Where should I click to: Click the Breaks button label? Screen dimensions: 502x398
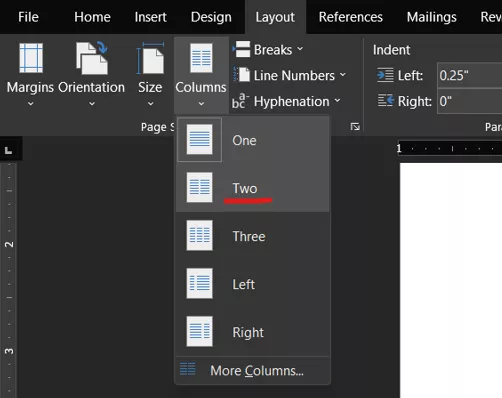tap(273, 50)
